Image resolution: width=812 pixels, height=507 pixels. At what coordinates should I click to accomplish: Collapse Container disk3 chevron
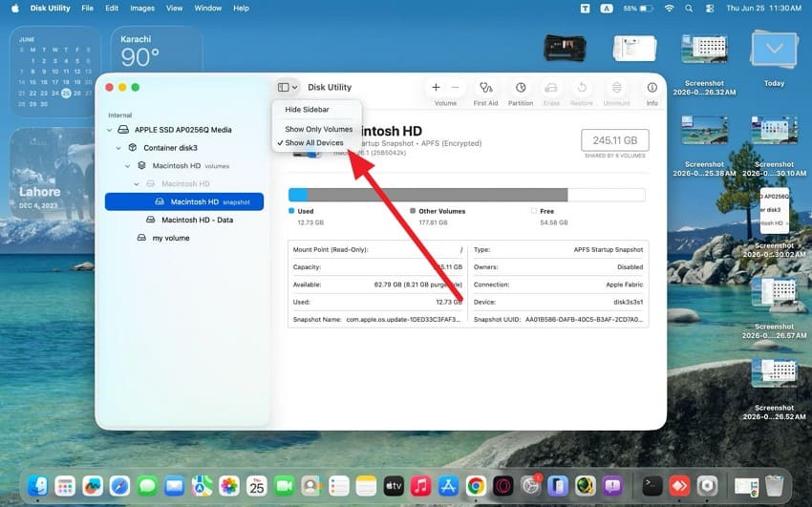(118, 148)
